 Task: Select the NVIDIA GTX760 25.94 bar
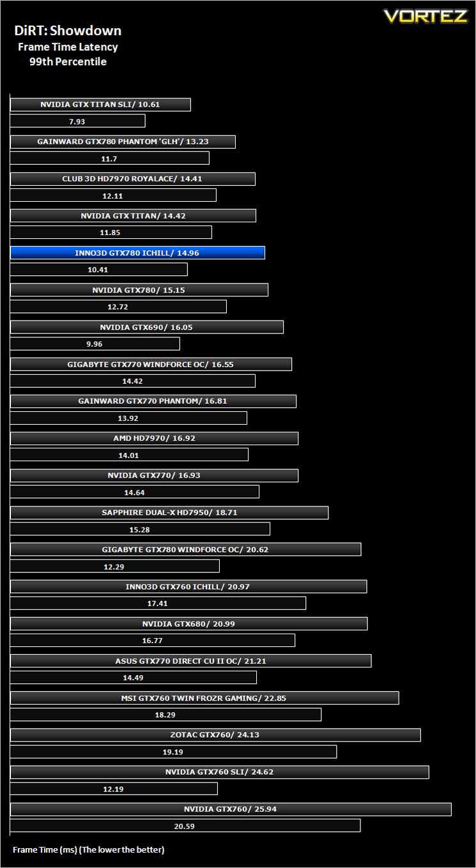tap(231, 809)
